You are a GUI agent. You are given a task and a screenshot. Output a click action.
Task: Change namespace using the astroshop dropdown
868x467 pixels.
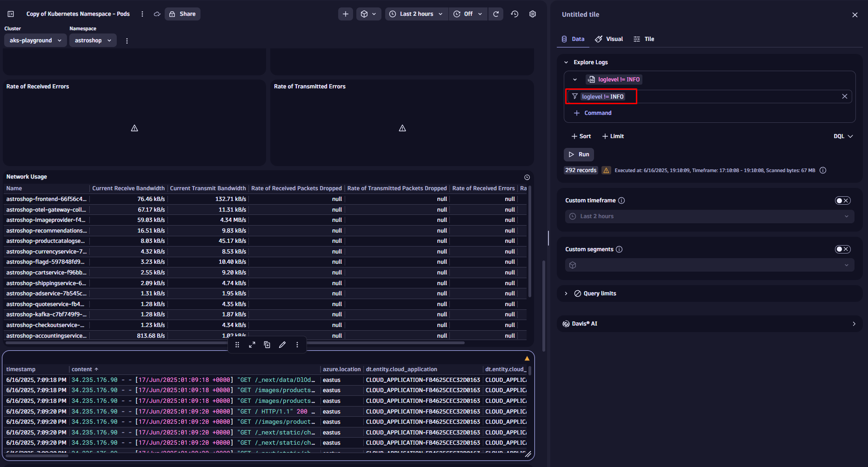pos(93,40)
